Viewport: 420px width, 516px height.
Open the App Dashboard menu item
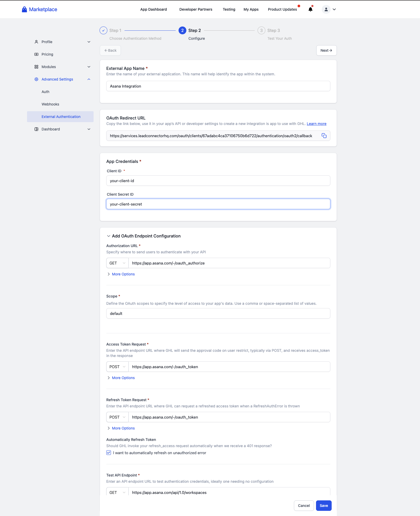[x=154, y=9]
